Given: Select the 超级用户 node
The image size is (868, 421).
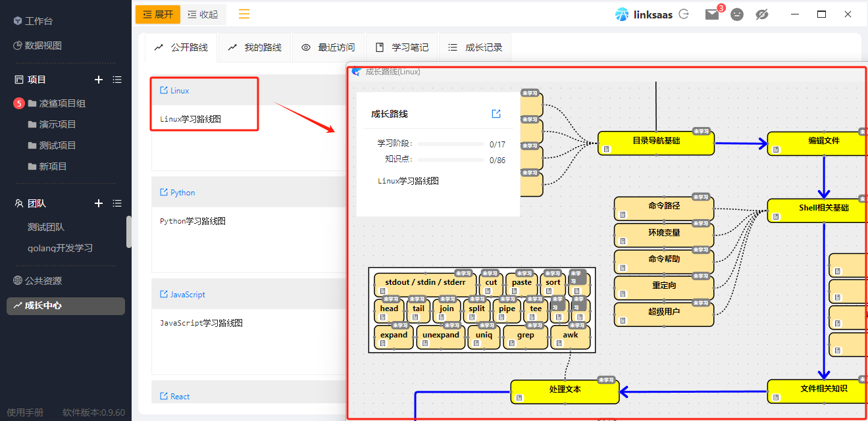Looking at the screenshot, I should point(664,314).
